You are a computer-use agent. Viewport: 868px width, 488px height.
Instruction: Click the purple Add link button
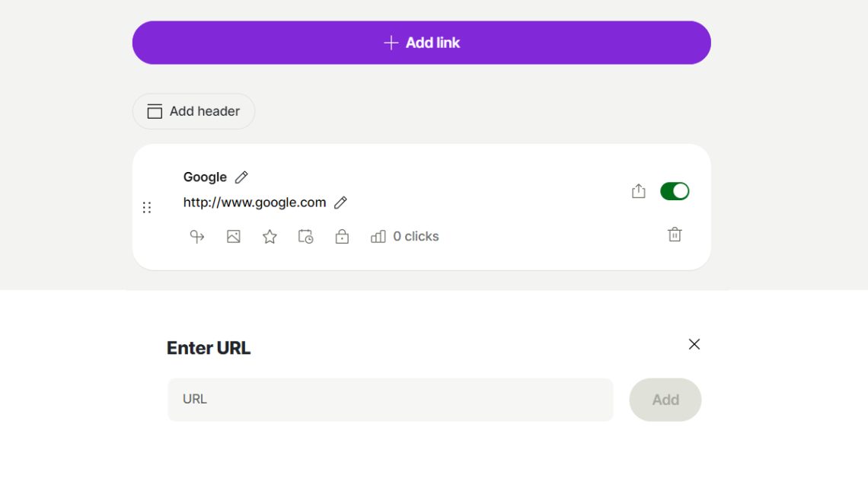(421, 43)
